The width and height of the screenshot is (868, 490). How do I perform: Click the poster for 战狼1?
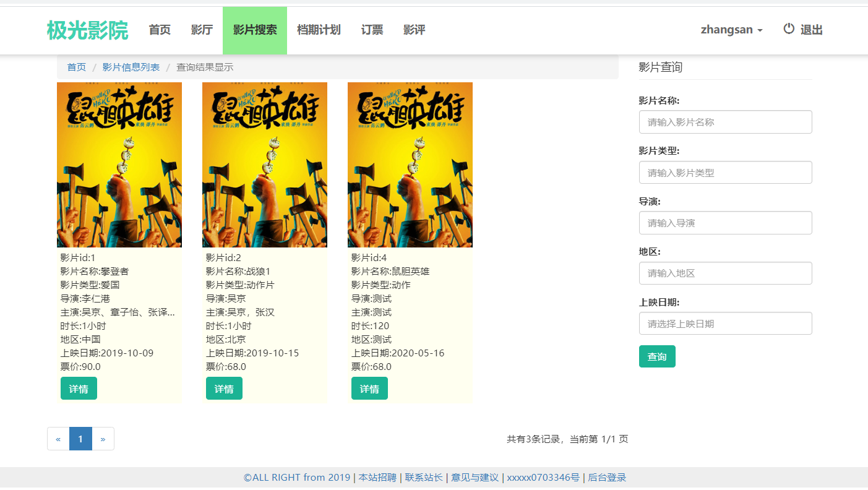[x=265, y=165]
